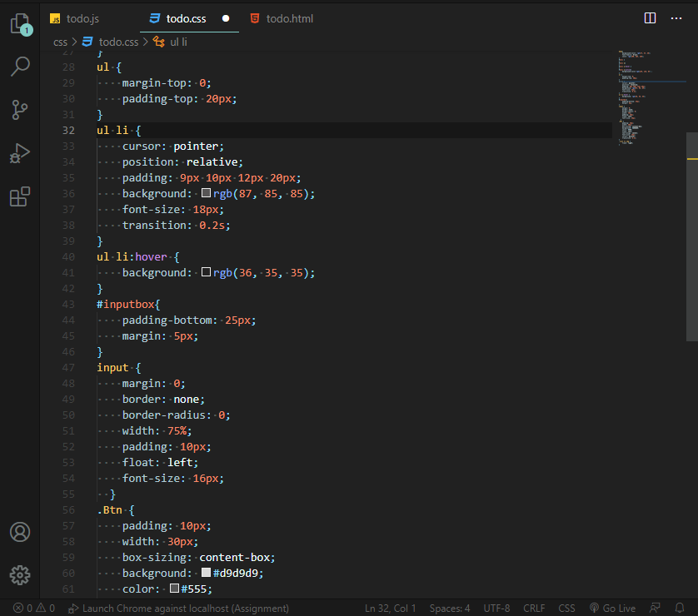Screen dimensions: 698x616
Task: Click Launch Chrome against localhost debug button
Action: coord(178,608)
